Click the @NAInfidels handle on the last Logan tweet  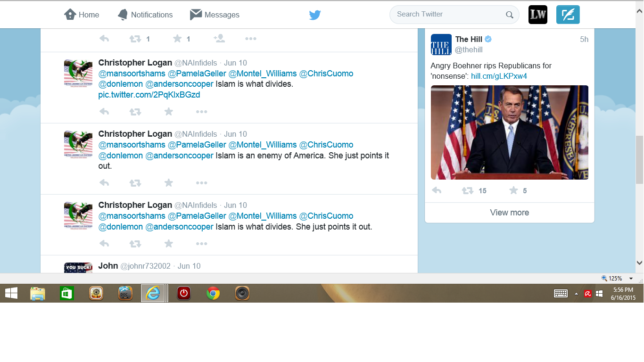coord(196,205)
